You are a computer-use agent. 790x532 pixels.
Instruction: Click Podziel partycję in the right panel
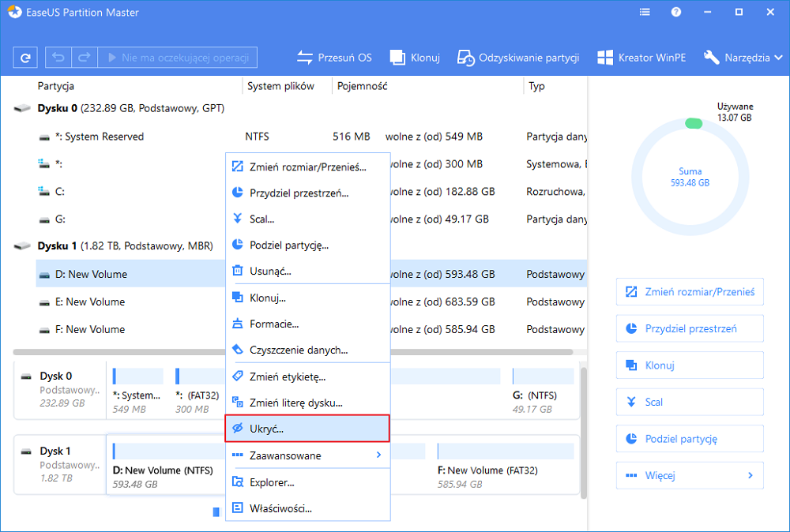(689, 438)
